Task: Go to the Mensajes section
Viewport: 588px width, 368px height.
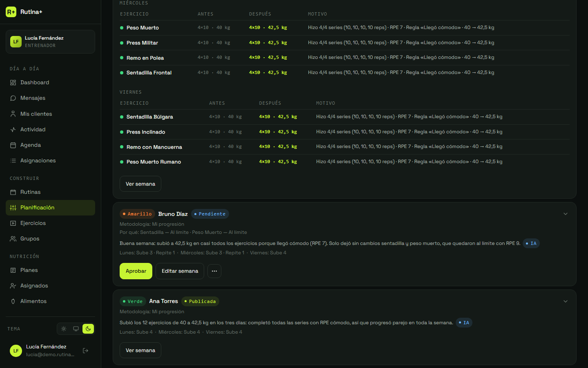Action: point(50,98)
